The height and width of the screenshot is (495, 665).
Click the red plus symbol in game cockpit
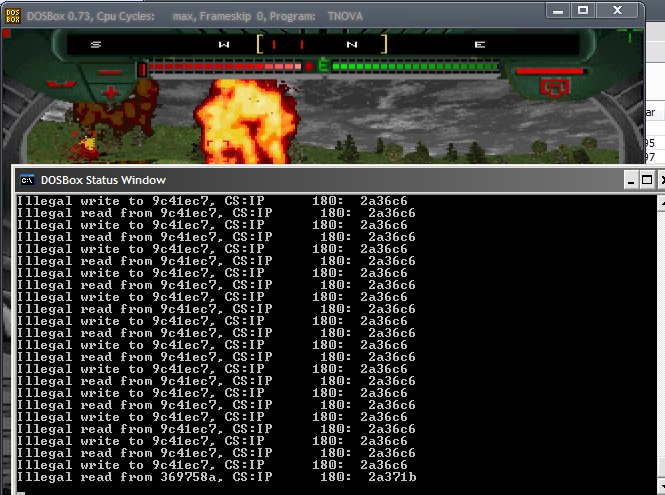point(110,92)
